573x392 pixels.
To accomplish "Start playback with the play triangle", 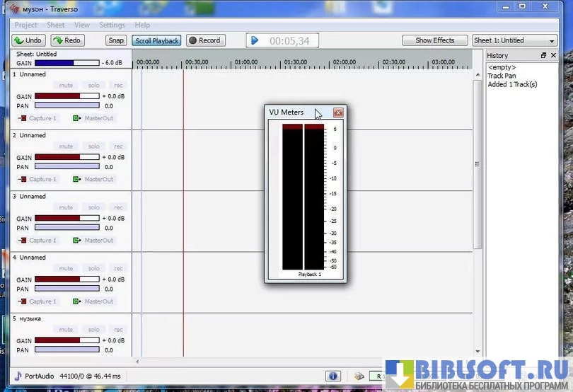I will pos(255,40).
